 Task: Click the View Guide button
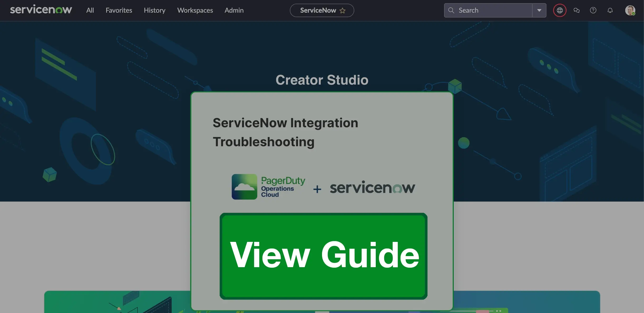[323, 256]
